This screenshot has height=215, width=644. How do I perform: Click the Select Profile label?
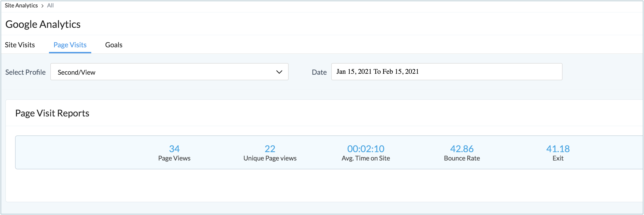(26, 72)
